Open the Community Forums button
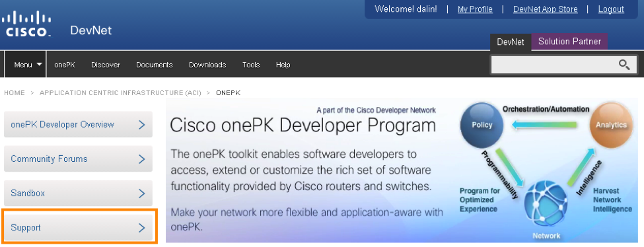 78,159
